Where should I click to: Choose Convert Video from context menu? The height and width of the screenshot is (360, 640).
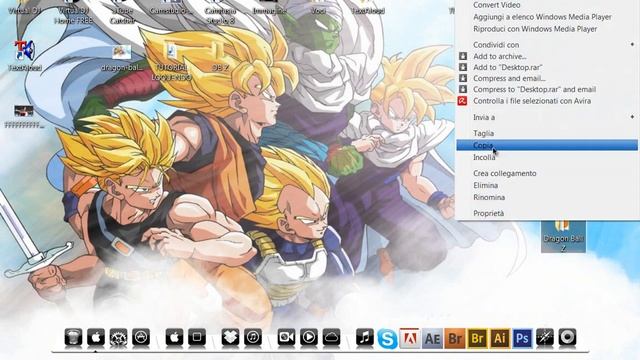[496, 5]
